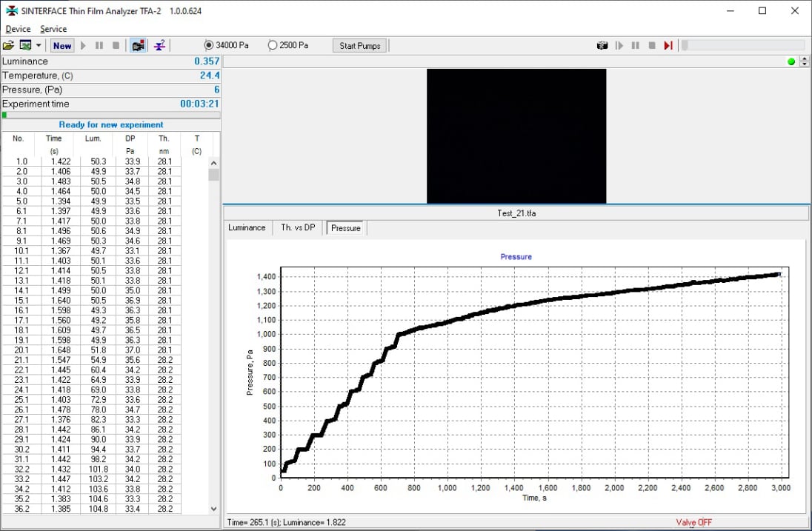812x531 pixels.
Task: Click the video position slider handle
Action: coord(685,45)
